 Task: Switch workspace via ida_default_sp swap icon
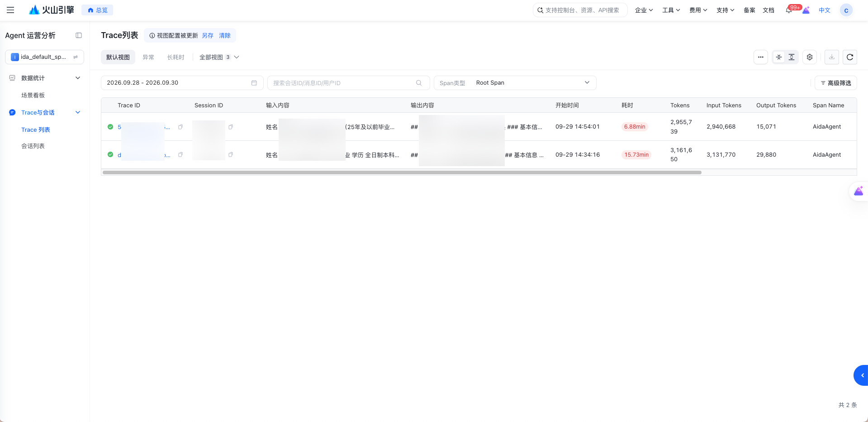[76, 57]
